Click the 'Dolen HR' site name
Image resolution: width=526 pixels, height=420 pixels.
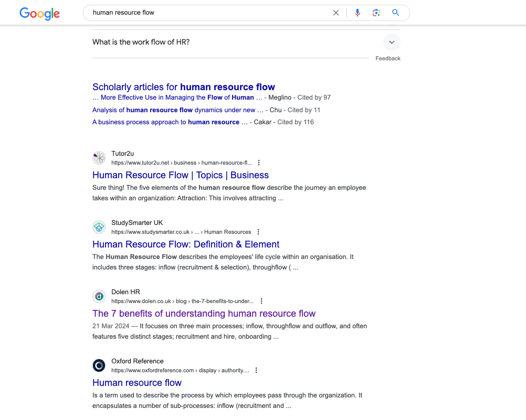tap(125, 292)
